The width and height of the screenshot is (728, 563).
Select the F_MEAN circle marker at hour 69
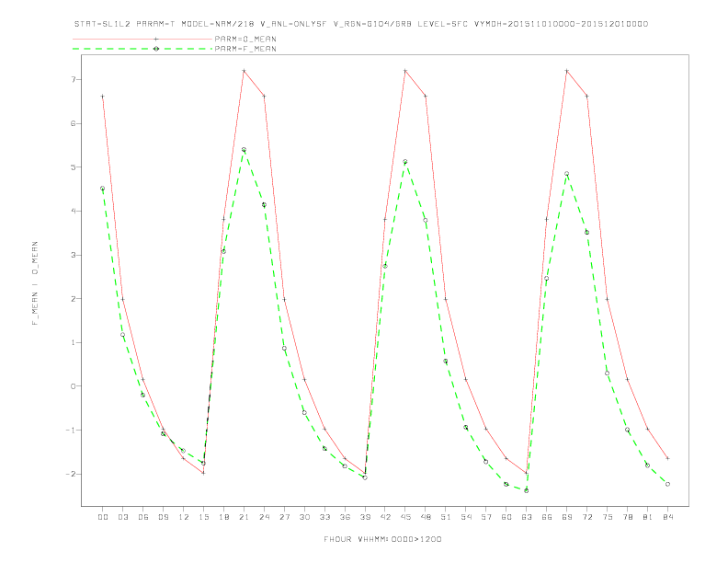click(567, 174)
